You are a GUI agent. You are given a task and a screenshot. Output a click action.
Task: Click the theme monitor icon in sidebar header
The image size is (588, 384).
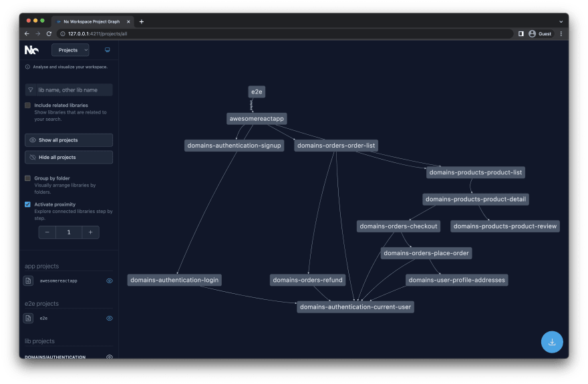point(108,50)
